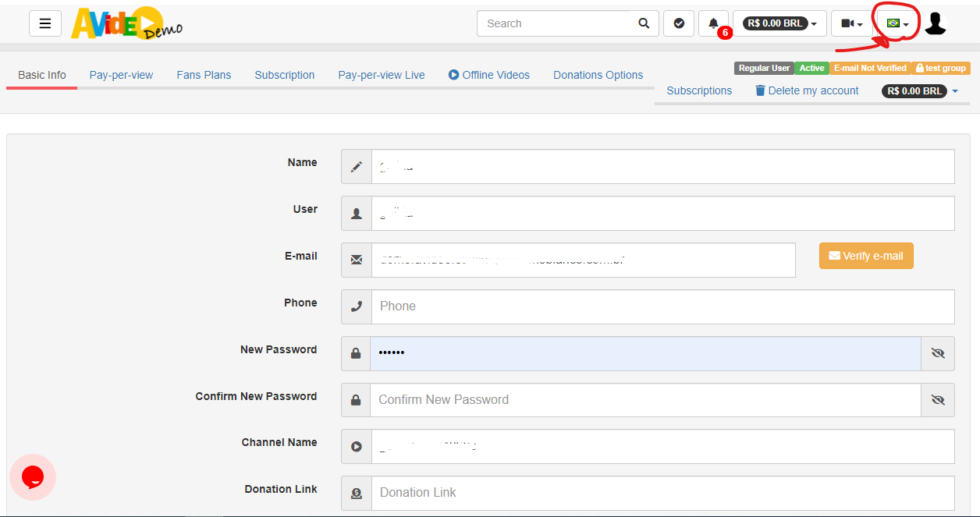980x517 pixels.
Task: Open the Brazilian flag language dropdown
Action: [x=895, y=23]
